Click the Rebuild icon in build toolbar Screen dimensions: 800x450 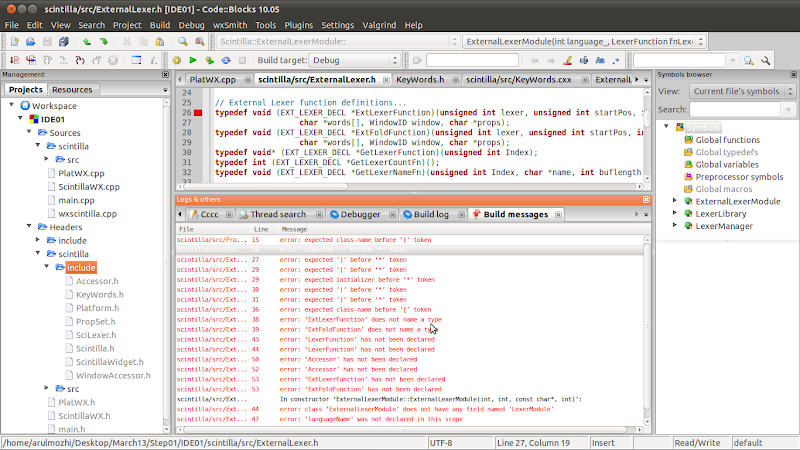click(x=225, y=60)
